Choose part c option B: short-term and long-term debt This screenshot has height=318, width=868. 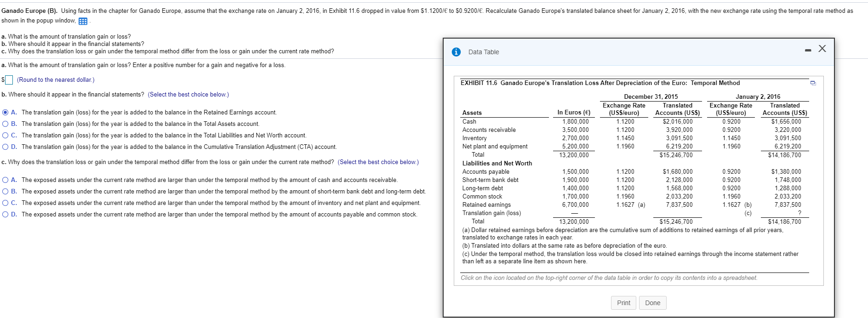(x=5, y=191)
